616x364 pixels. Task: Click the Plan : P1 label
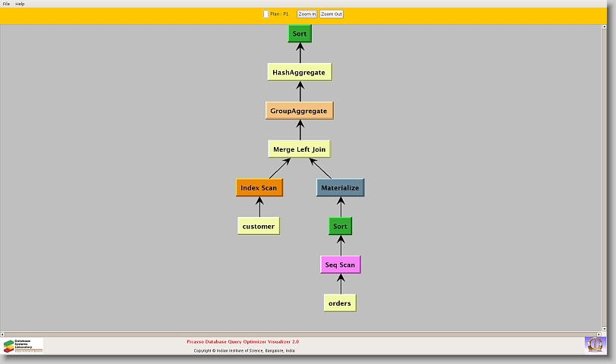point(279,14)
